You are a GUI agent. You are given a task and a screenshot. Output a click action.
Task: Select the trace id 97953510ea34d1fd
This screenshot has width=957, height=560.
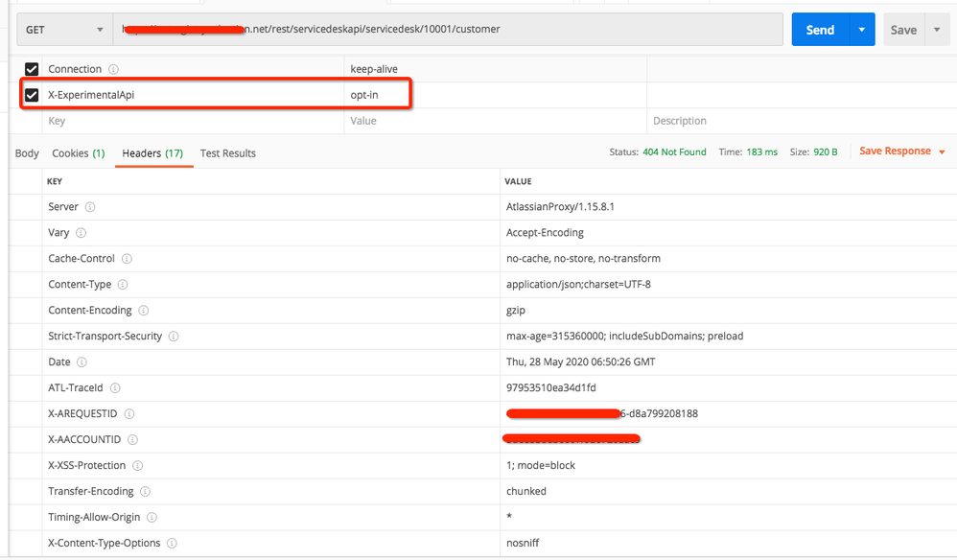point(551,387)
